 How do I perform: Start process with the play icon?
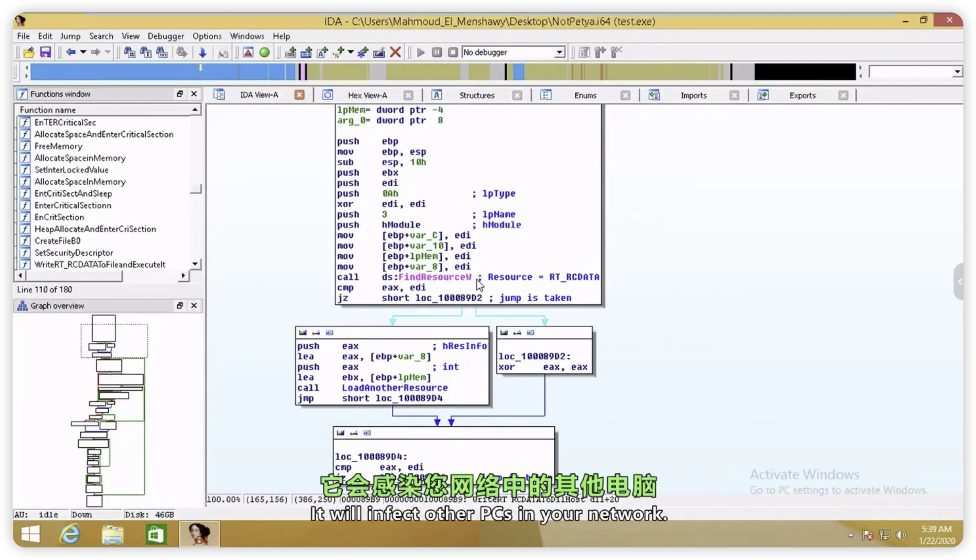[421, 52]
